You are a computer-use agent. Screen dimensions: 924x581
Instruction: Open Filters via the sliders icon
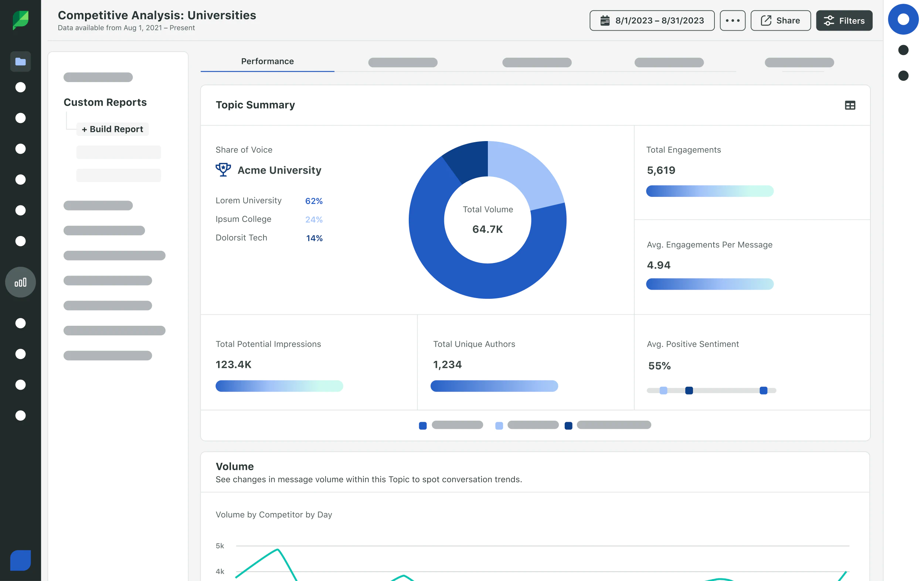tap(844, 20)
